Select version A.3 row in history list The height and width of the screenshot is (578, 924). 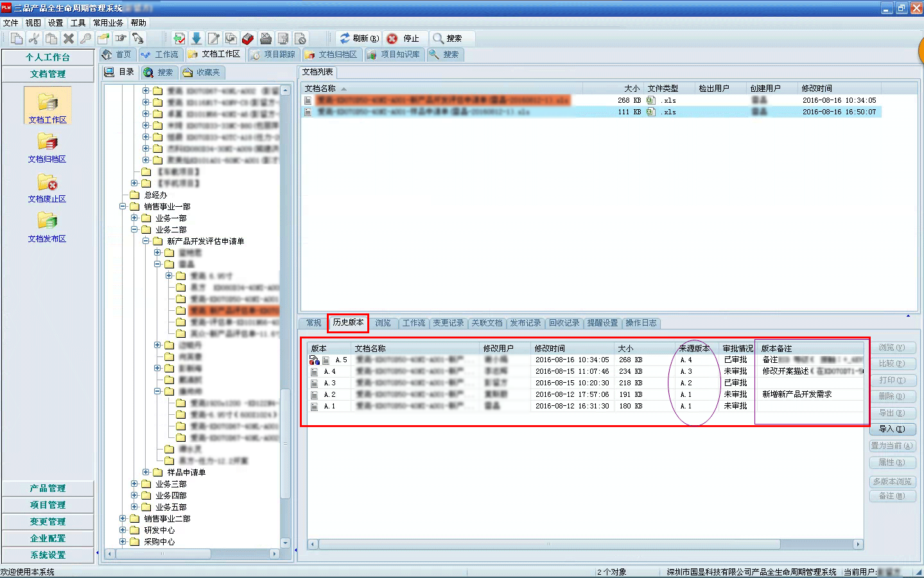(329, 383)
